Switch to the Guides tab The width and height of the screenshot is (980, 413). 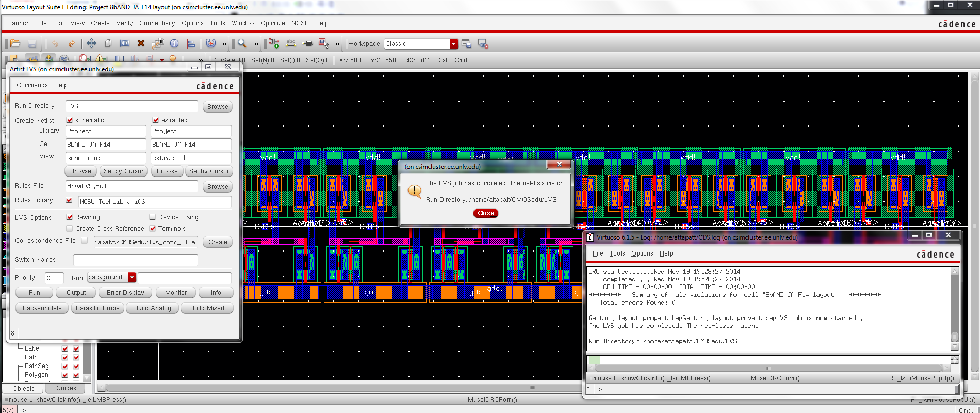66,388
